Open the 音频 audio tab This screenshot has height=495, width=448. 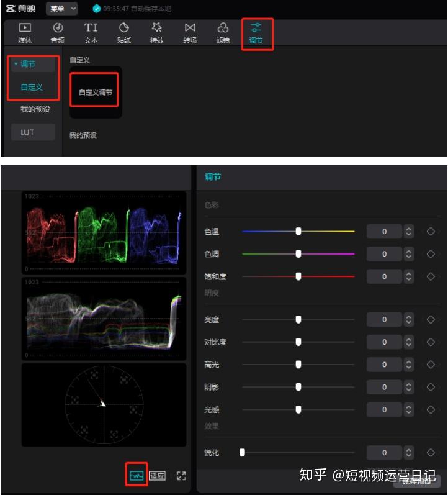coord(58,33)
